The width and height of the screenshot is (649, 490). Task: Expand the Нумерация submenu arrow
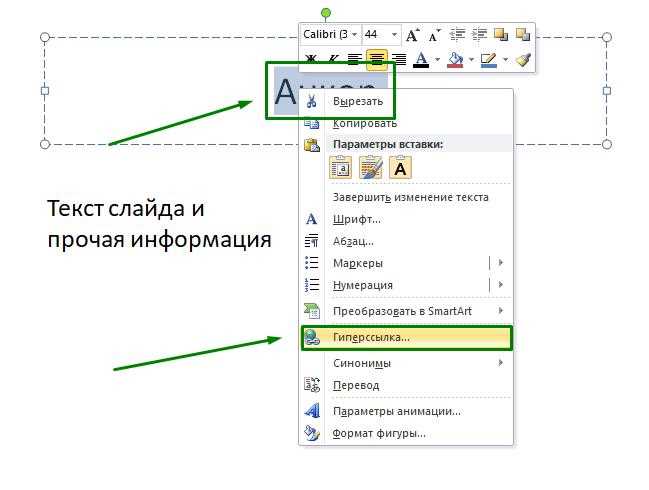501,285
